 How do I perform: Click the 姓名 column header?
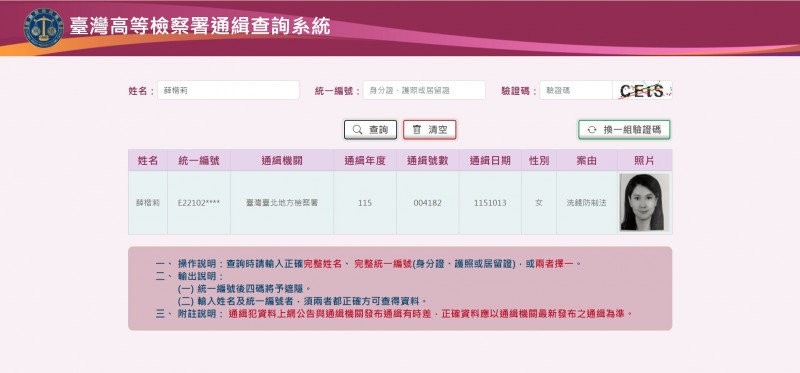pos(148,160)
